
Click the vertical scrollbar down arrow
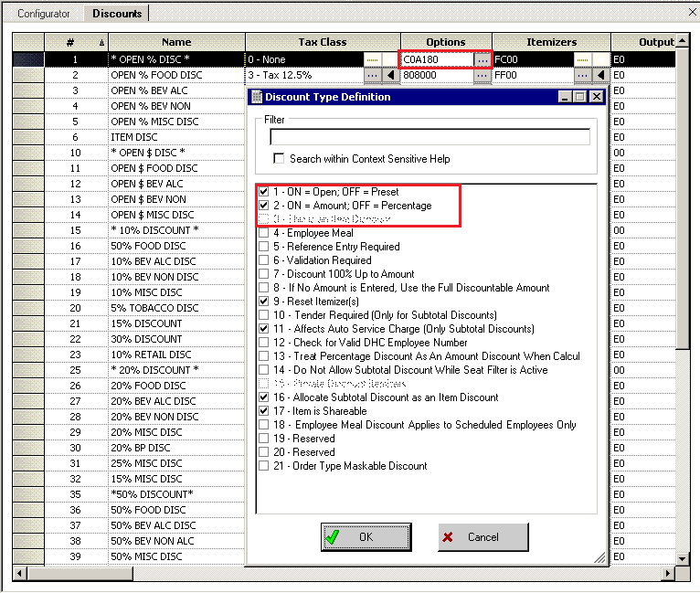[x=683, y=558]
